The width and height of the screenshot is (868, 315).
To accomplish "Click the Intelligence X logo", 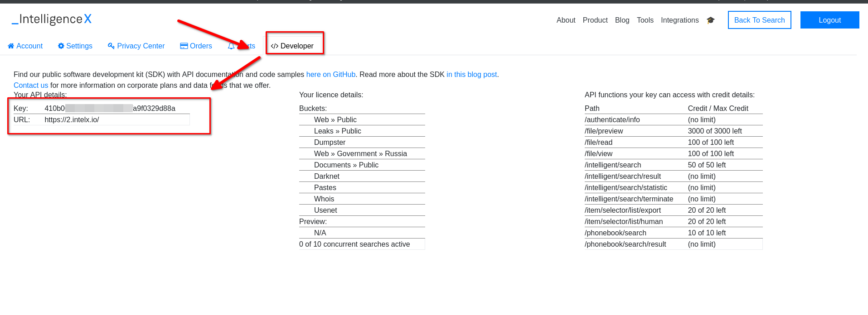I will coord(52,19).
